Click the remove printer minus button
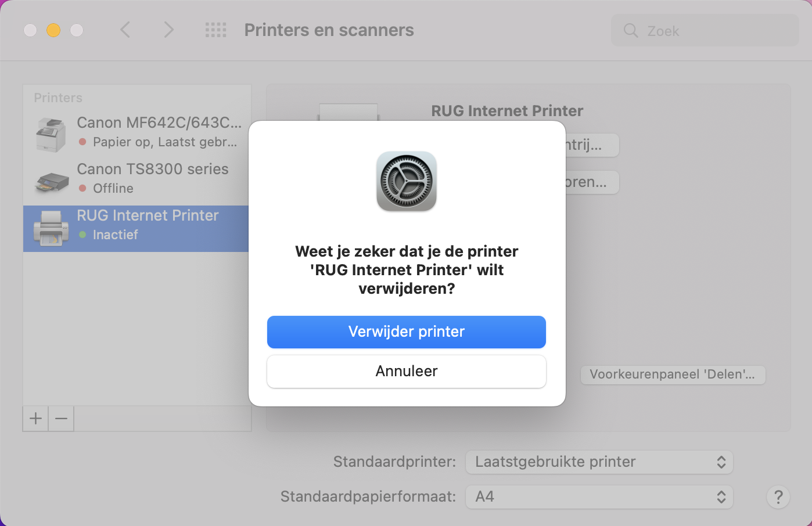This screenshot has width=812, height=526. [x=60, y=418]
